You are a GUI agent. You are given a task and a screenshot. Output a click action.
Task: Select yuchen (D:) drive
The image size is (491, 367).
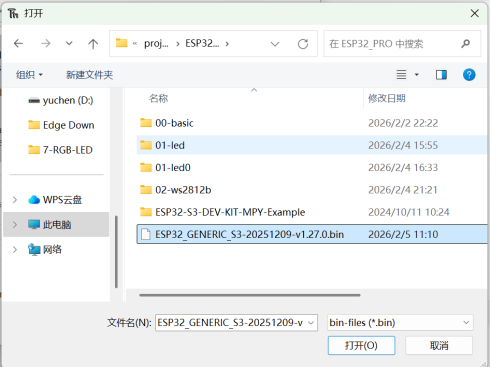pyautogui.click(x=61, y=100)
